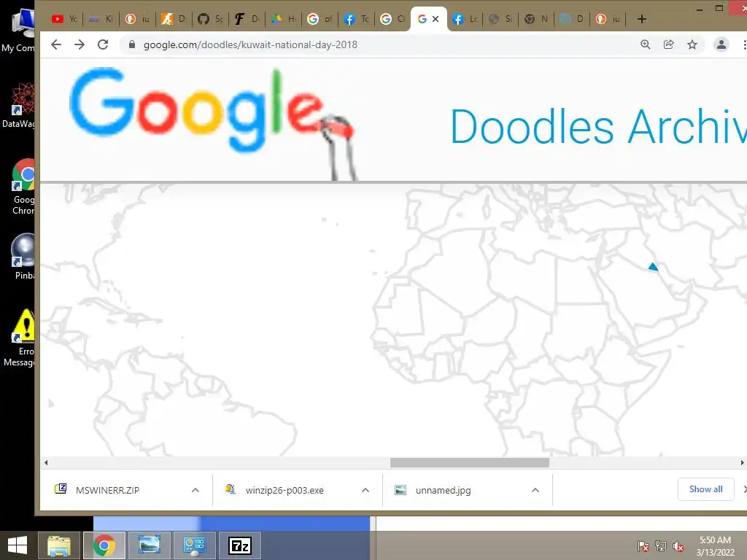Screen dimensions: 747x560
Task: Switch to the tab labeled N
Action: [536, 19]
